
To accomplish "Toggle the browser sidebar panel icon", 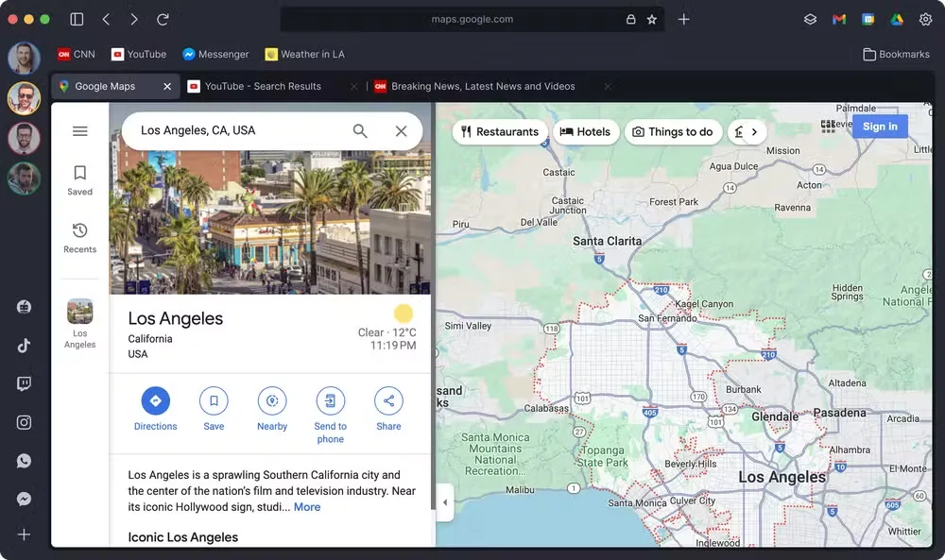I will coord(77,19).
